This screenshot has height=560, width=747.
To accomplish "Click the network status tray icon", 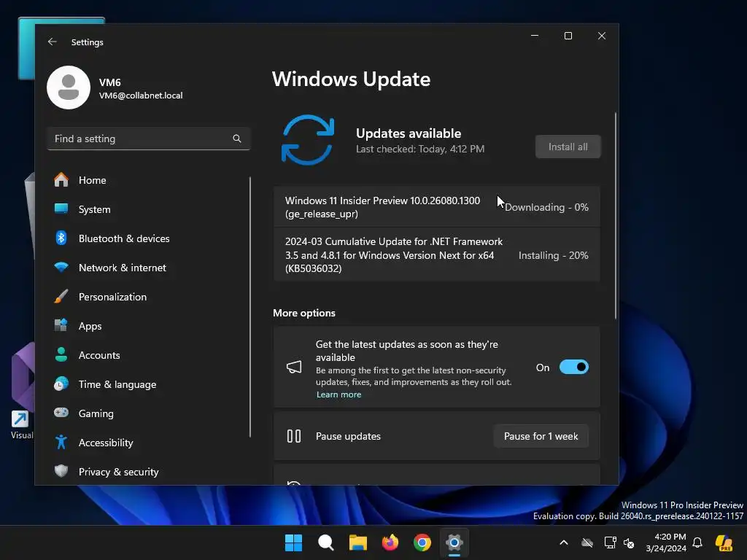I will click(611, 542).
